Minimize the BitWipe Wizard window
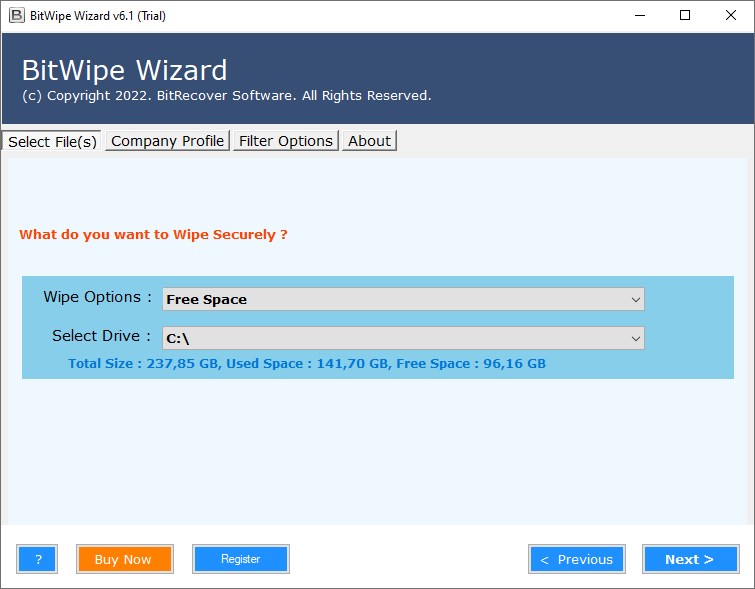 pos(640,15)
